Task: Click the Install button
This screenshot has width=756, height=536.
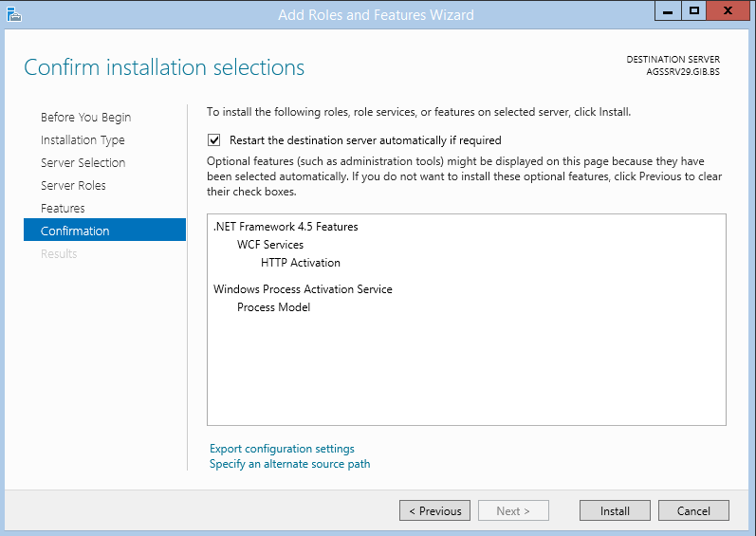Action: point(615,510)
